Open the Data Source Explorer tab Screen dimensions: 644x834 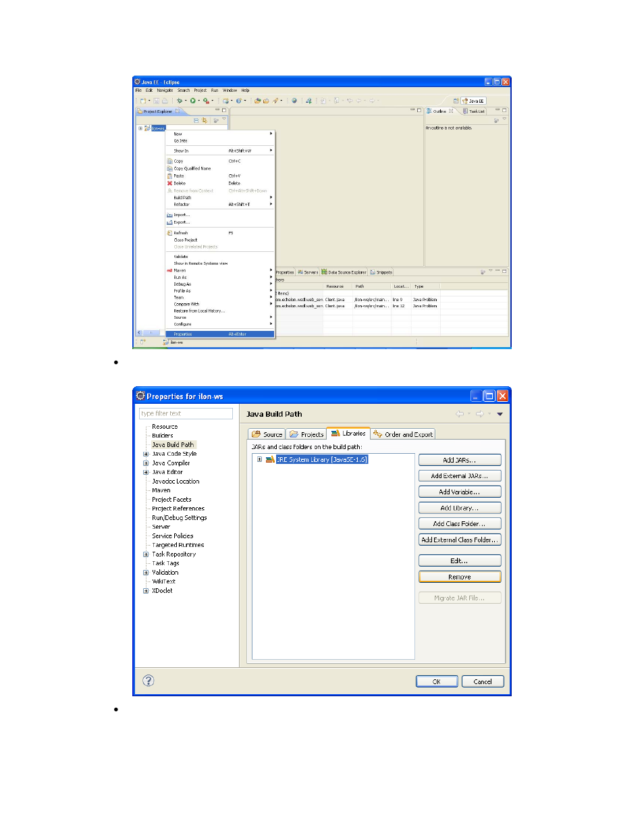point(344,272)
